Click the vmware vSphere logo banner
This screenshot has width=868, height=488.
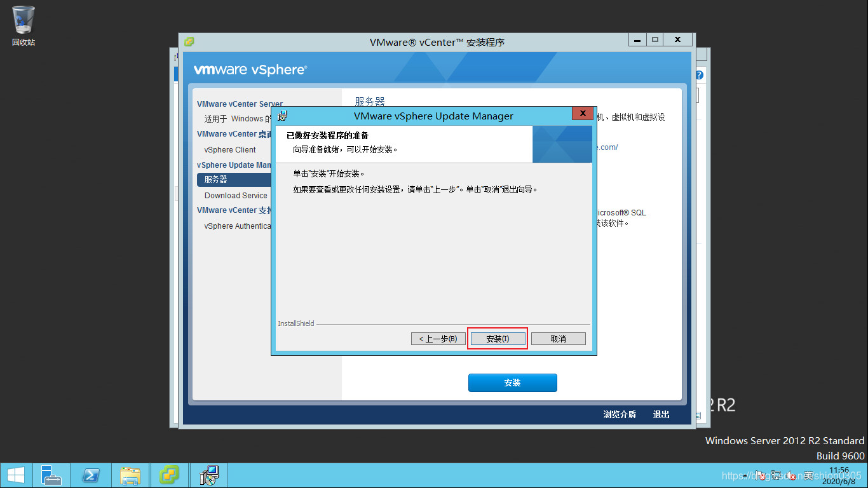pyautogui.click(x=250, y=70)
